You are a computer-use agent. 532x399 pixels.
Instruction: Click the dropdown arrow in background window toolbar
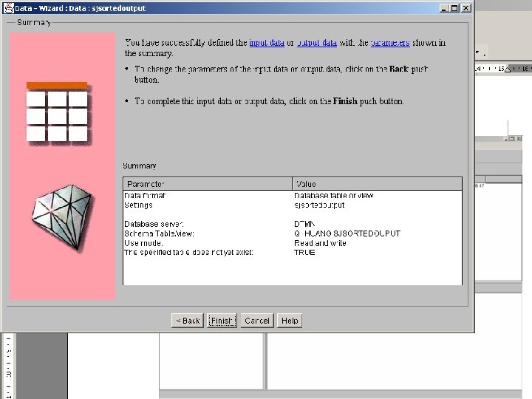[477, 52]
